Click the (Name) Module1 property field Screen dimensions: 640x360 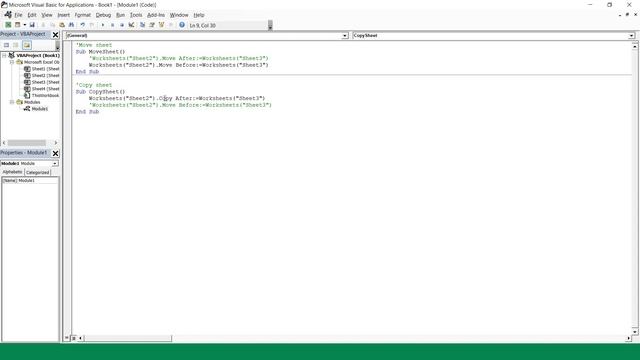coord(30,180)
